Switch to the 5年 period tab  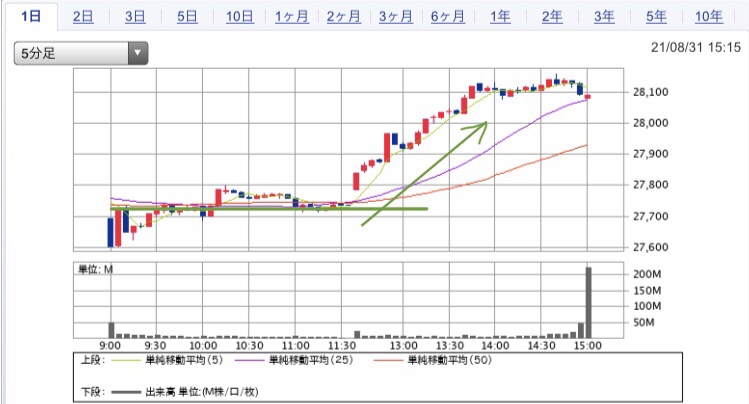pyautogui.click(x=656, y=17)
